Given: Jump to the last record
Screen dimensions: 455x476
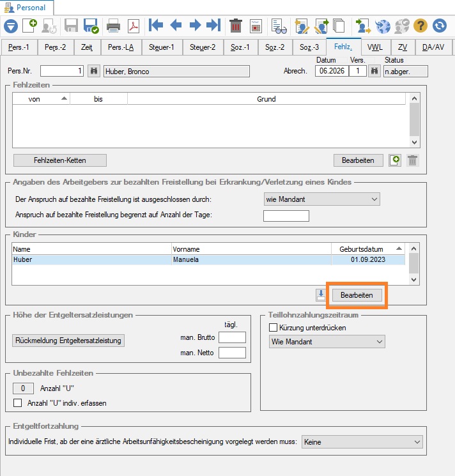Looking at the screenshot, I should click(x=213, y=25).
